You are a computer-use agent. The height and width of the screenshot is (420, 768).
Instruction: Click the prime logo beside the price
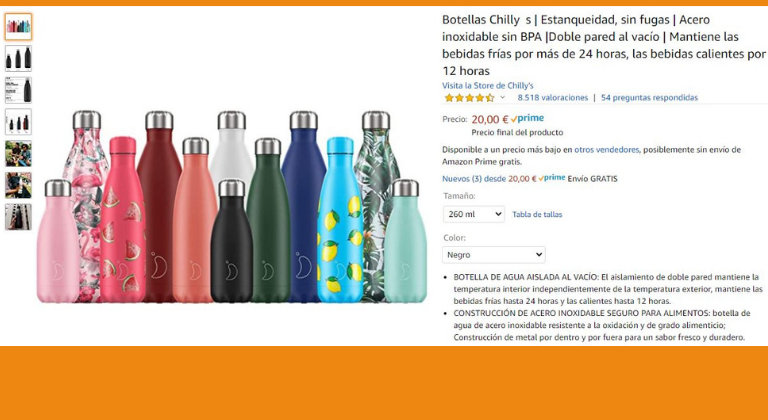[x=527, y=119]
